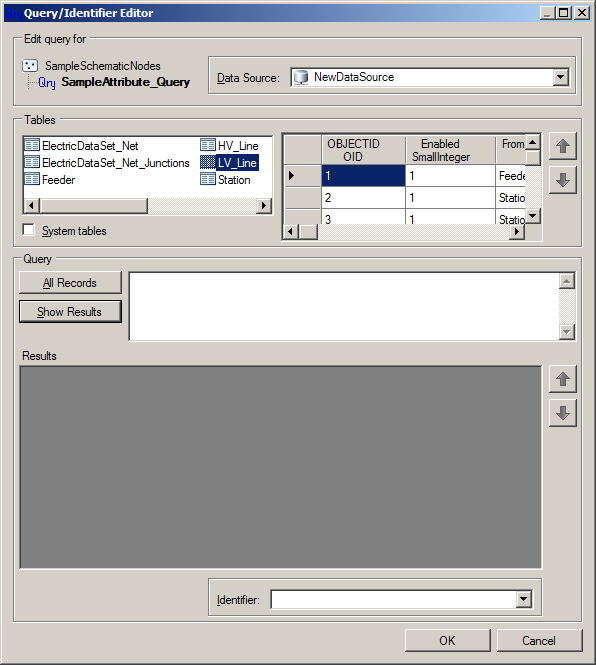Viewport: 596px width, 665px height.
Task: Click inside the query text area
Action: pos(344,306)
